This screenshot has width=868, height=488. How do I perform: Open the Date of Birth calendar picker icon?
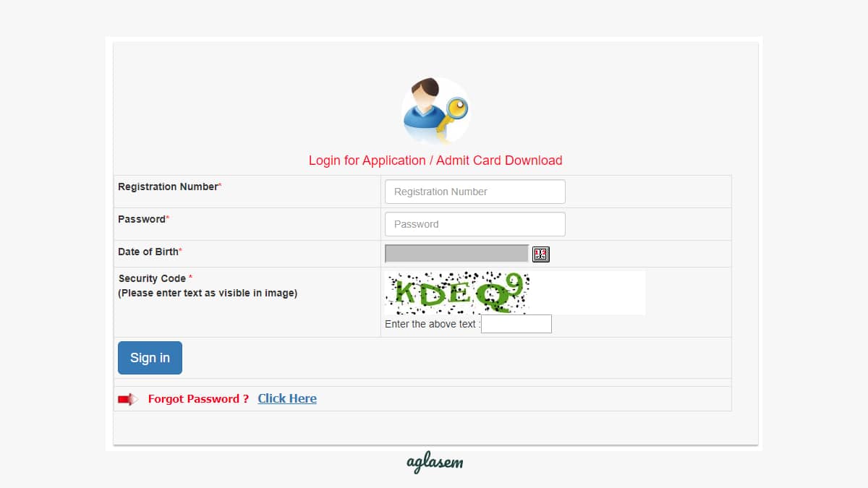541,254
